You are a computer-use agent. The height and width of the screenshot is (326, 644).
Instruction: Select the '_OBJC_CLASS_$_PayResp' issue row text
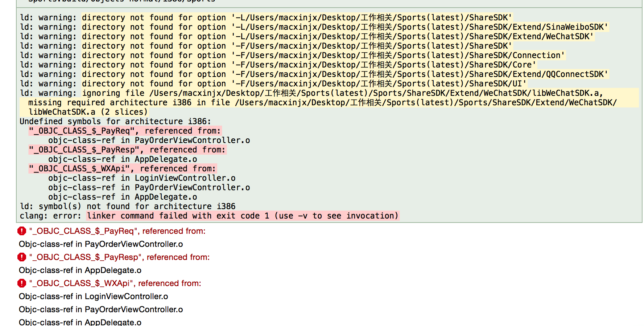tap(120, 257)
